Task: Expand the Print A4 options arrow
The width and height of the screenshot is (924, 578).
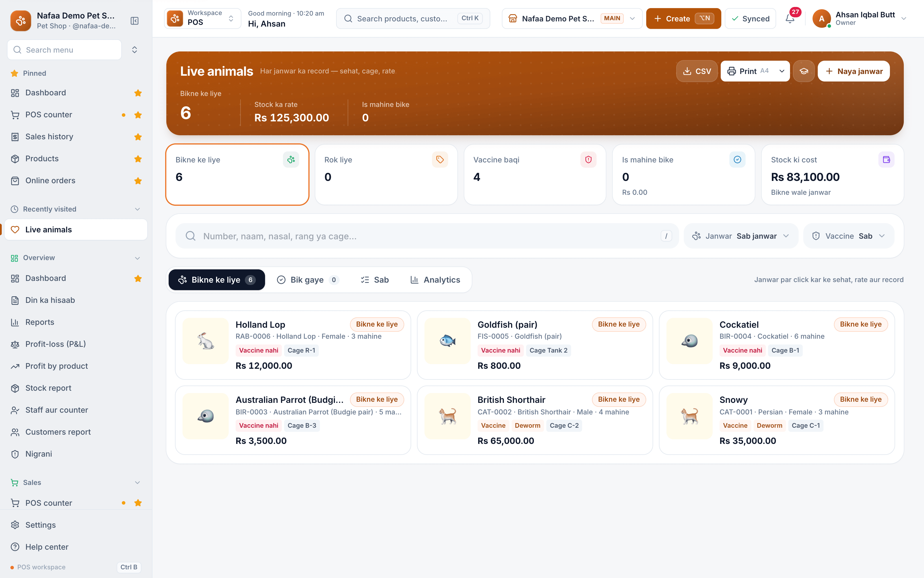Action: 782,71
